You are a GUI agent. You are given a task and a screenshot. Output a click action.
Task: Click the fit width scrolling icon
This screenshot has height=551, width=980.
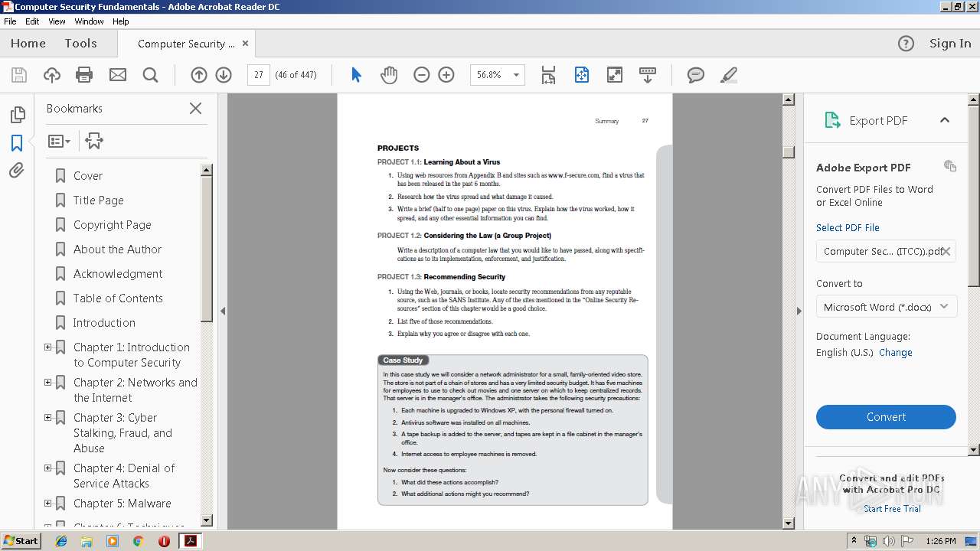click(x=548, y=75)
